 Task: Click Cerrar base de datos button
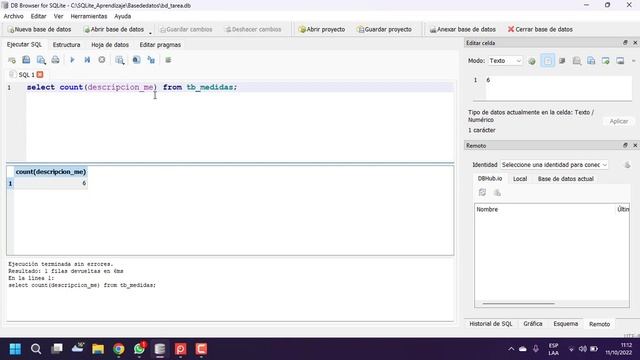[x=540, y=29]
